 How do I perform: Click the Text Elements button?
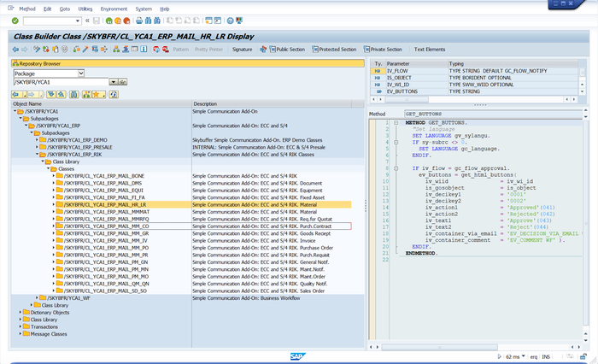coord(430,50)
